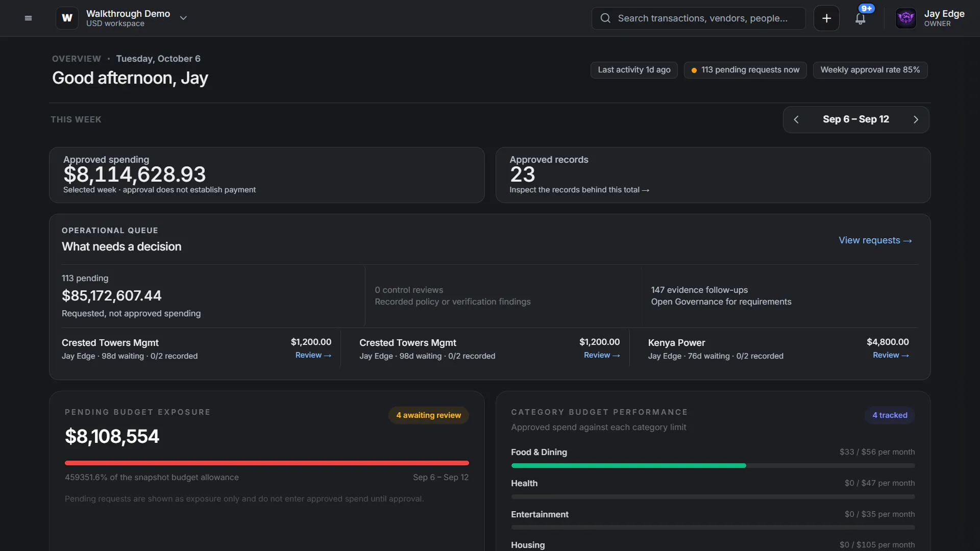Image resolution: width=980 pixels, height=551 pixels.
Task: Click the 4 awaiting review badge
Action: point(429,415)
